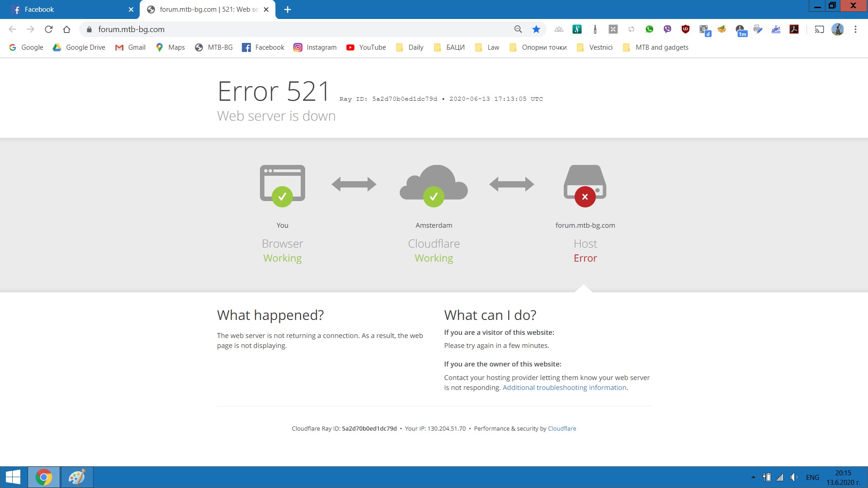
Task: Click the Adobe Acrobat extension icon
Action: (794, 29)
